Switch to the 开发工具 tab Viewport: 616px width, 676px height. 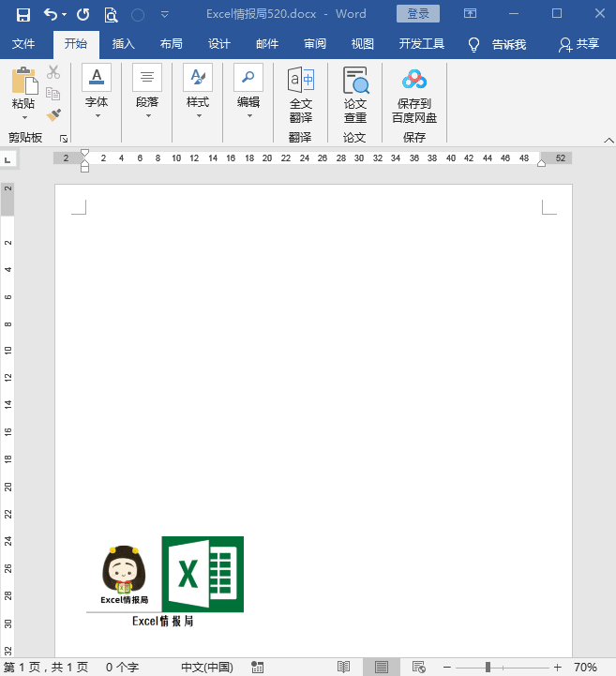pyautogui.click(x=421, y=44)
